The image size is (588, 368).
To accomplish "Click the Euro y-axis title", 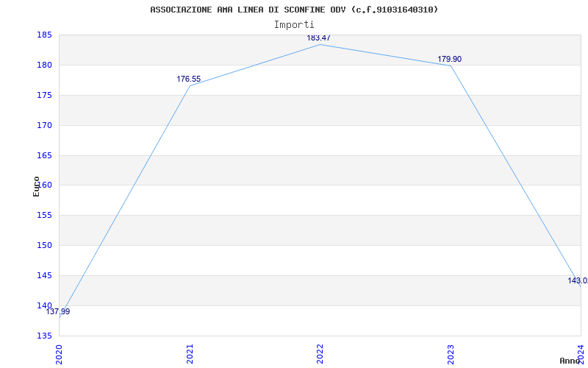I will 36,186.
